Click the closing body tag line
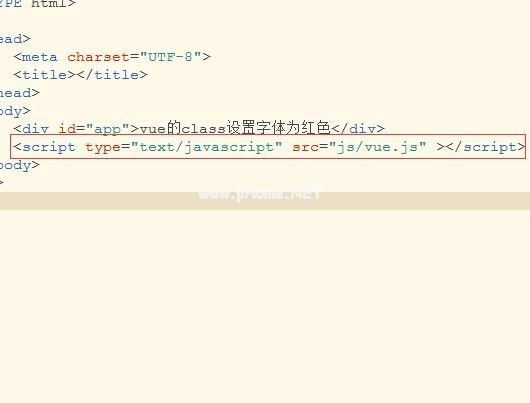The width and height of the screenshot is (530, 403). 20,165
